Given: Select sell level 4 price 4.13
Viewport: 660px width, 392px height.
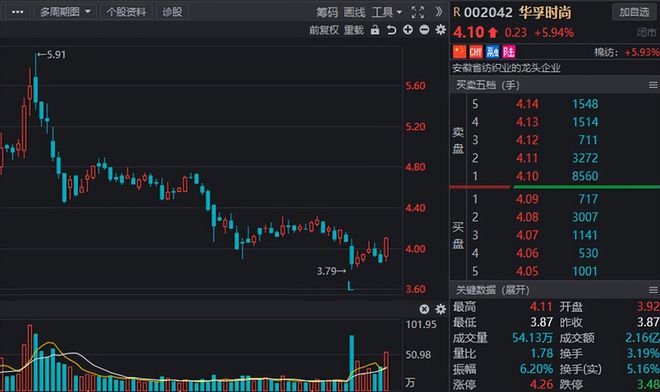Looking at the screenshot, I should 527,122.
